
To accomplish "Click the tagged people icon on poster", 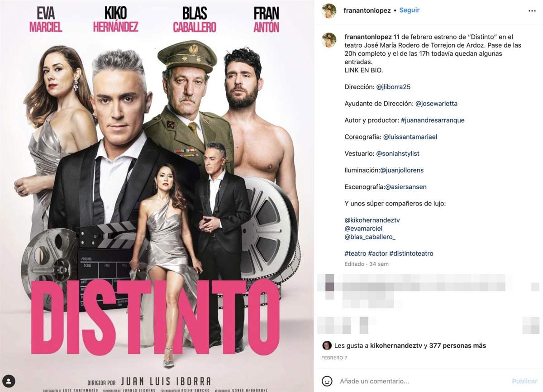I will click(9, 381).
